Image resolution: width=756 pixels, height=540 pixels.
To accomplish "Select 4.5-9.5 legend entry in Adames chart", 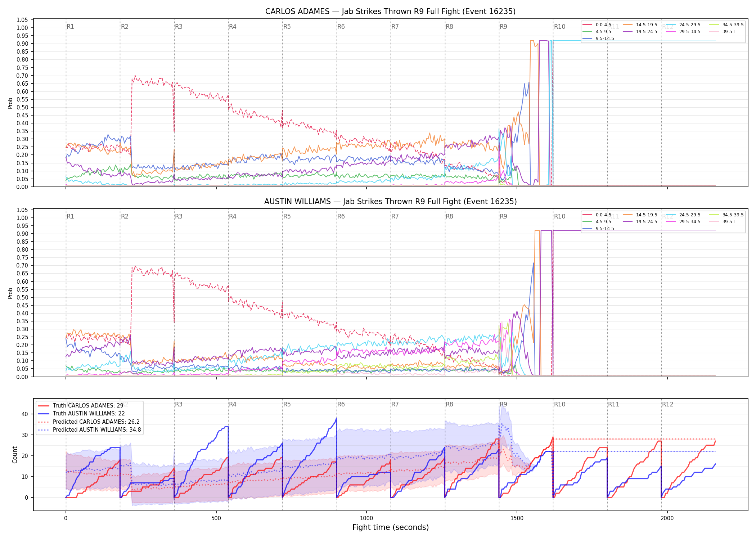I will (597, 32).
